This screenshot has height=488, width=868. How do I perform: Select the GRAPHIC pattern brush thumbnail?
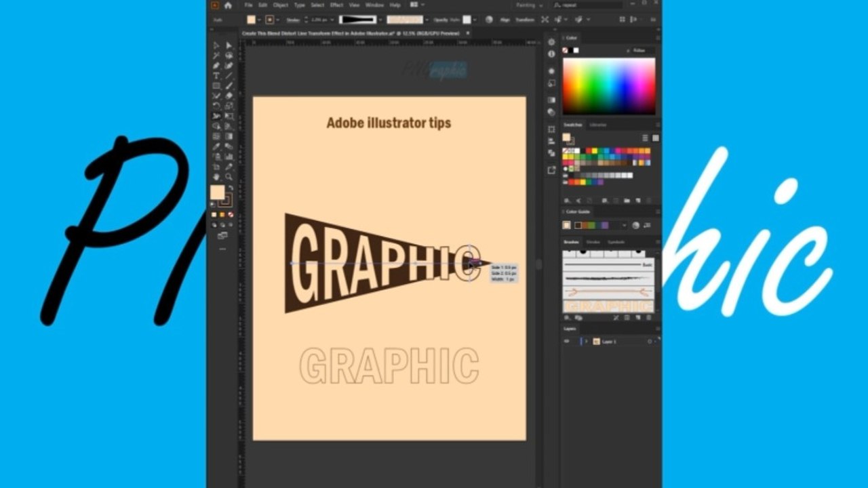(x=608, y=307)
